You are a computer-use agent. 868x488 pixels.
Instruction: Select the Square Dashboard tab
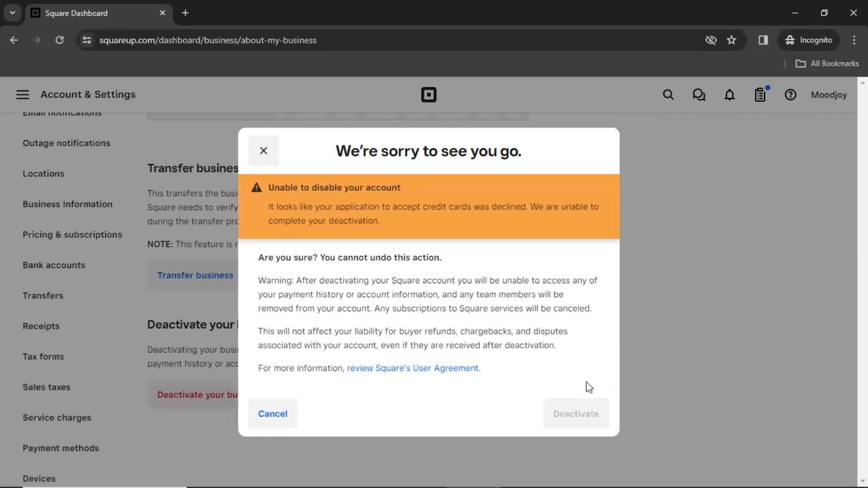(99, 13)
